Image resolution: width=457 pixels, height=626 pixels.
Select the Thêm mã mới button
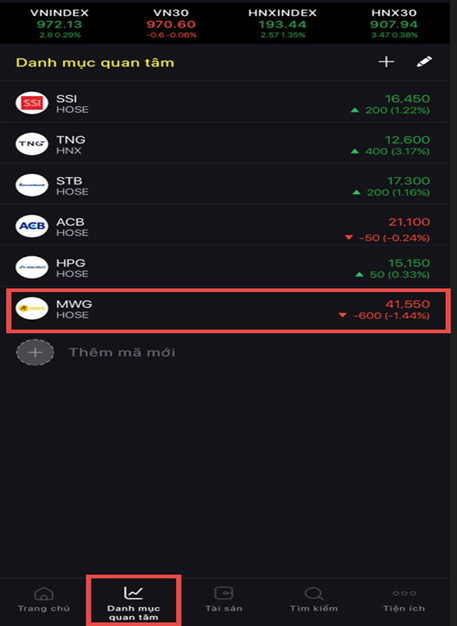coord(122,353)
